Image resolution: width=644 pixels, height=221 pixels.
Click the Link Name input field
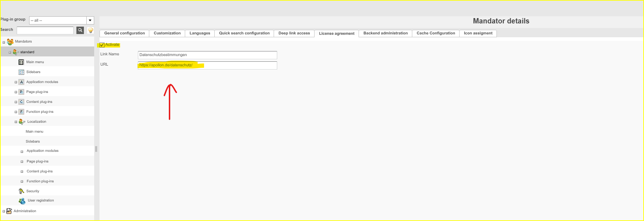(x=207, y=55)
